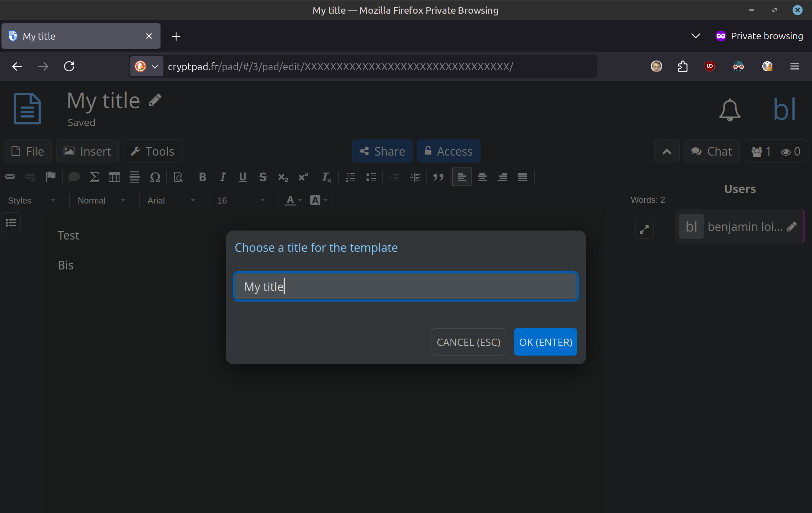Click the Omega special character icon
The width and height of the screenshot is (812, 513).
pos(155,177)
